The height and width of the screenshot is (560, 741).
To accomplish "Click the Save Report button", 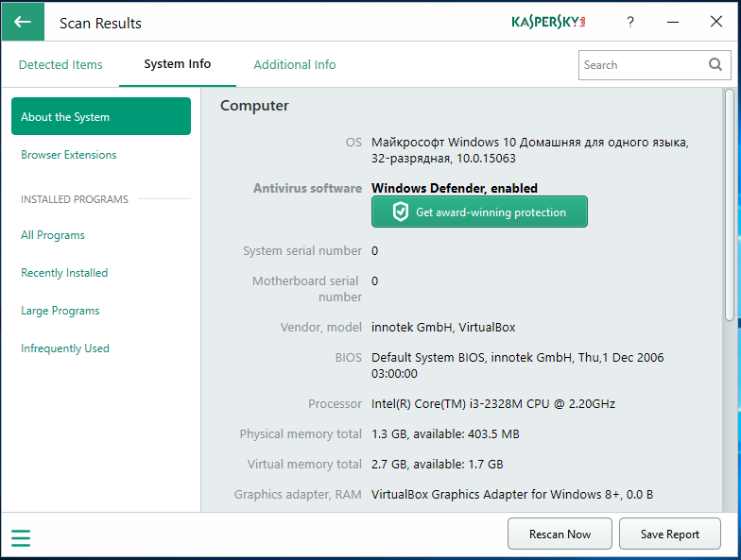I will tap(669, 535).
